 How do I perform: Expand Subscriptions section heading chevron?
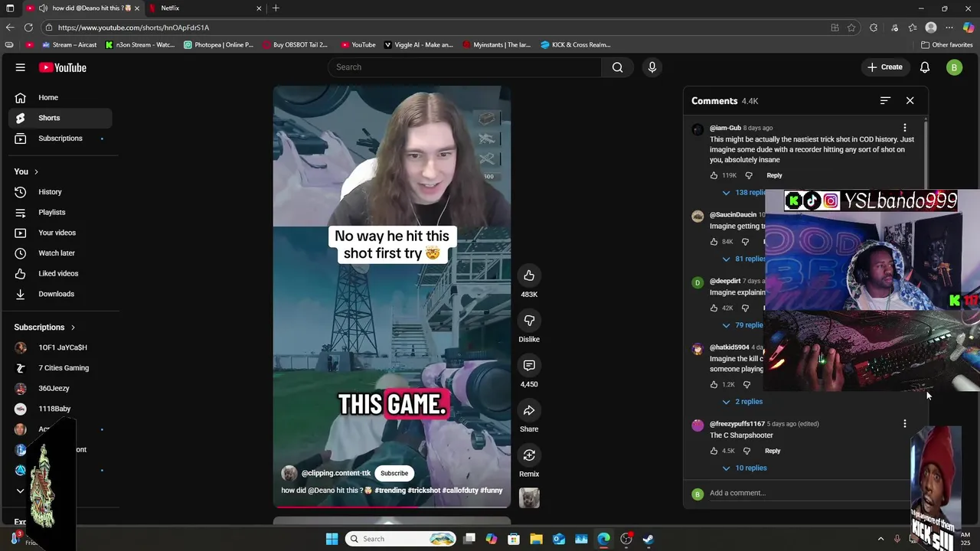tap(73, 328)
